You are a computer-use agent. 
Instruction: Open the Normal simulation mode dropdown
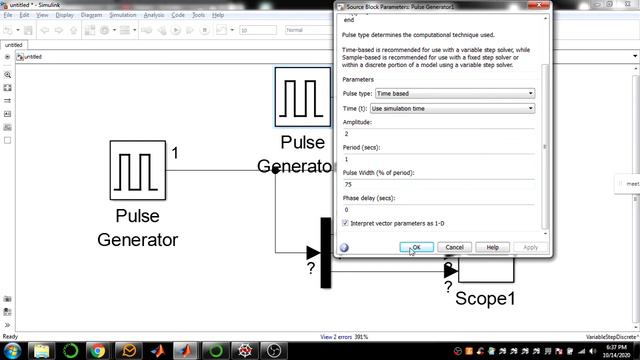pyautogui.click(x=308, y=30)
